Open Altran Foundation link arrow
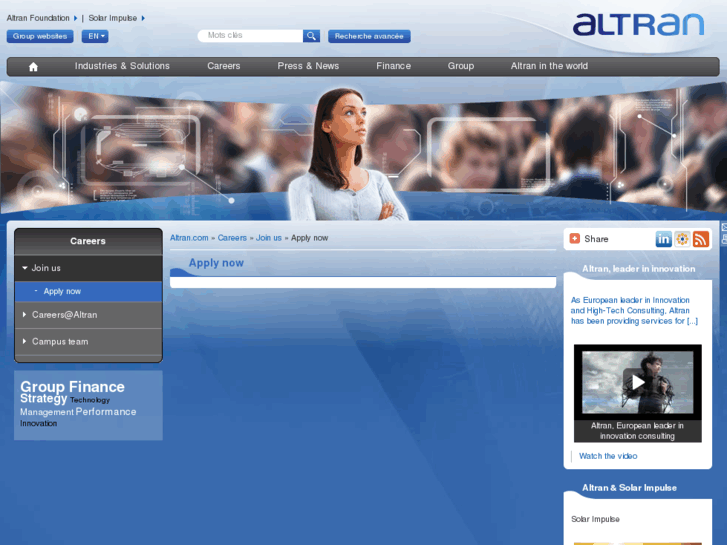The height and width of the screenshot is (545, 727). coord(76,18)
